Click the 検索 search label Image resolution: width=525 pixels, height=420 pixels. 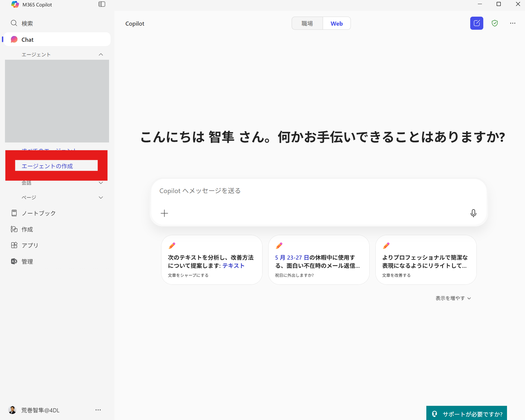(x=27, y=23)
